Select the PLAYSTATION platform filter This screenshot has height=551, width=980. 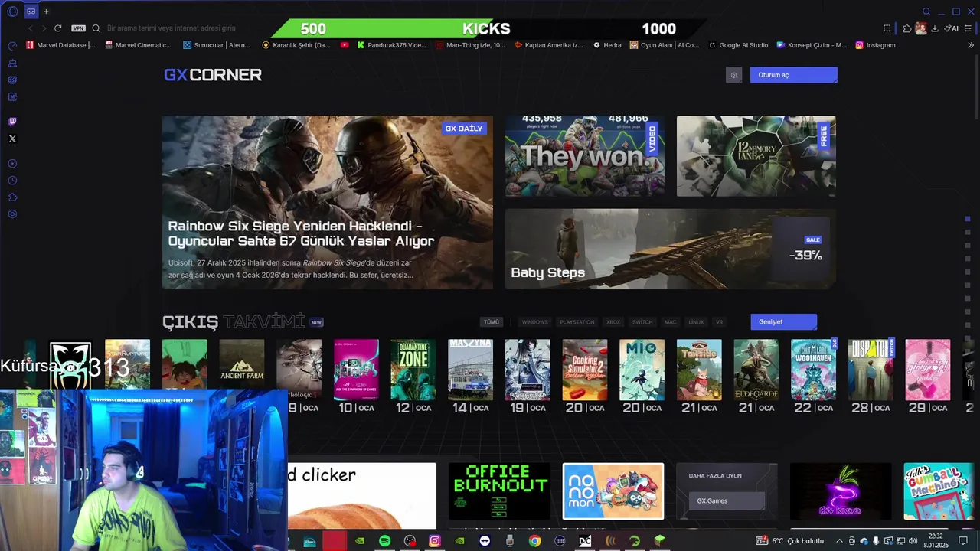[x=577, y=322]
